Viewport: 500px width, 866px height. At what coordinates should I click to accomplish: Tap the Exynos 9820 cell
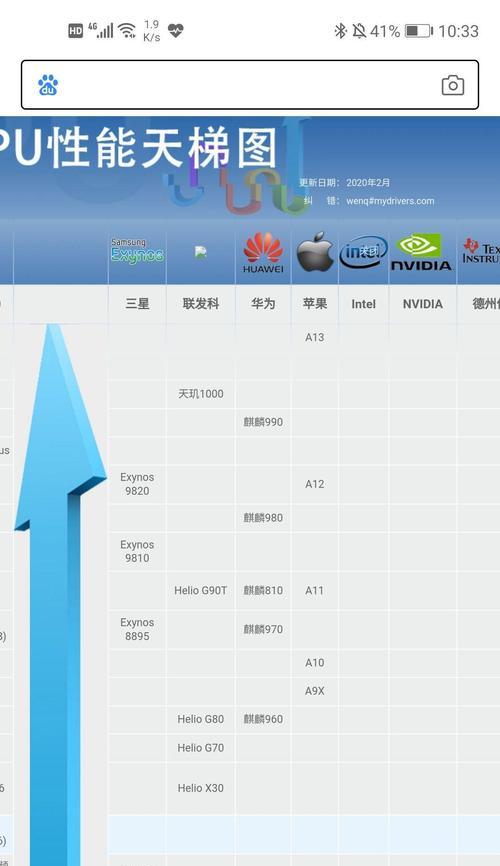point(137,484)
